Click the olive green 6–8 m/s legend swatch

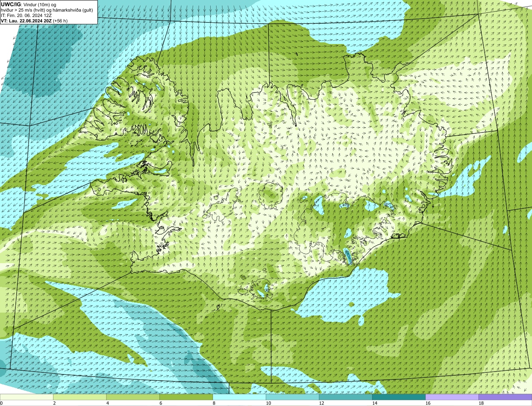pyautogui.click(x=186, y=397)
